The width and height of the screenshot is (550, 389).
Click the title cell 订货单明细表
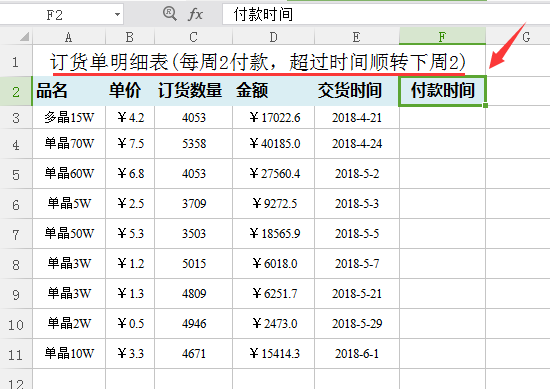[x=259, y=61]
